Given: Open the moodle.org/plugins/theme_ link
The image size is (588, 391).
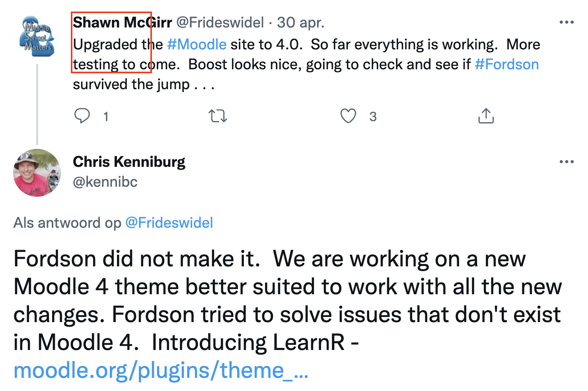Looking at the screenshot, I should (x=161, y=370).
